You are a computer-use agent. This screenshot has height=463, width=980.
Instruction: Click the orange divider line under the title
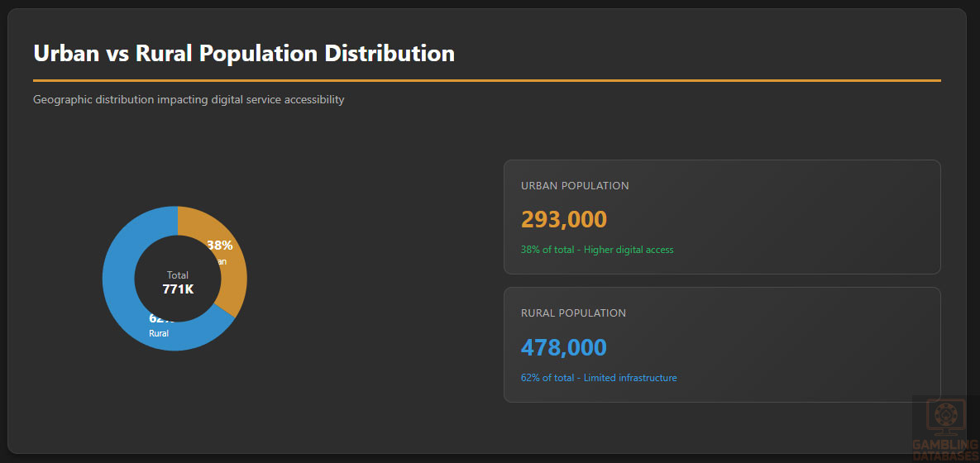(x=486, y=80)
